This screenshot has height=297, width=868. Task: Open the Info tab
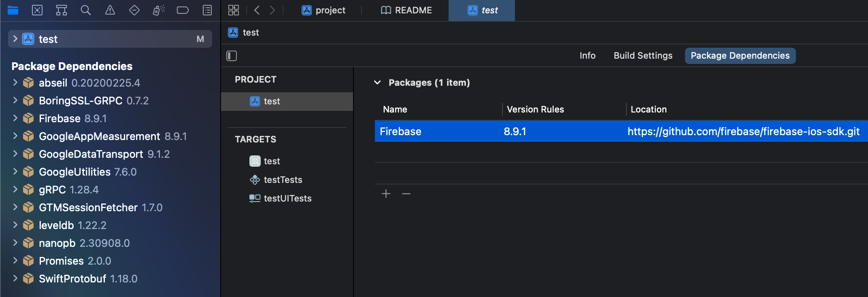tap(587, 55)
